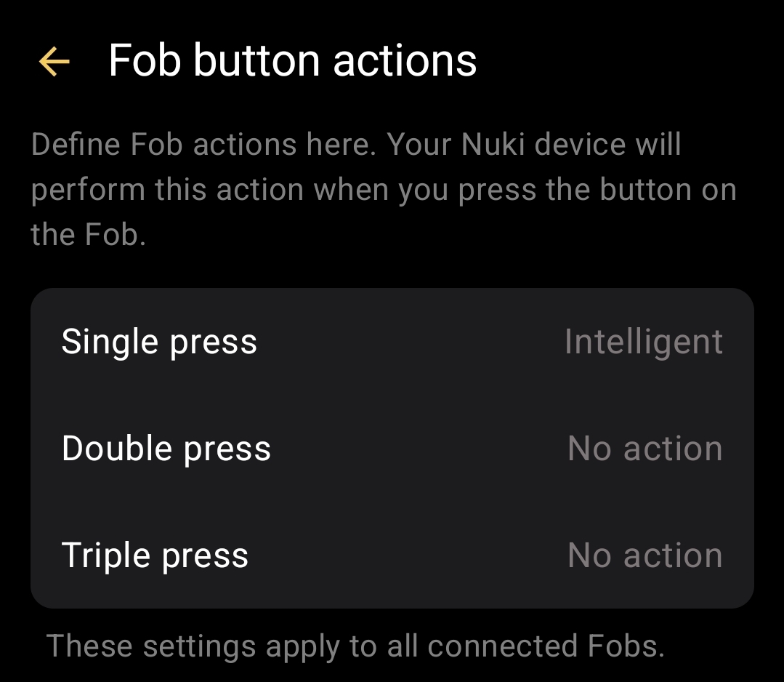Go back using the yellow arrow icon

click(x=54, y=61)
